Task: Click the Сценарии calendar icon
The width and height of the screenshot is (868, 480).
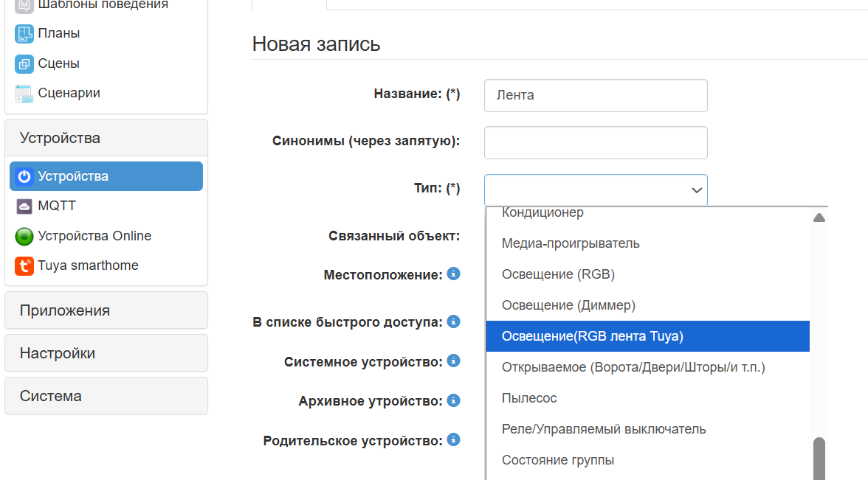Action: [x=24, y=94]
